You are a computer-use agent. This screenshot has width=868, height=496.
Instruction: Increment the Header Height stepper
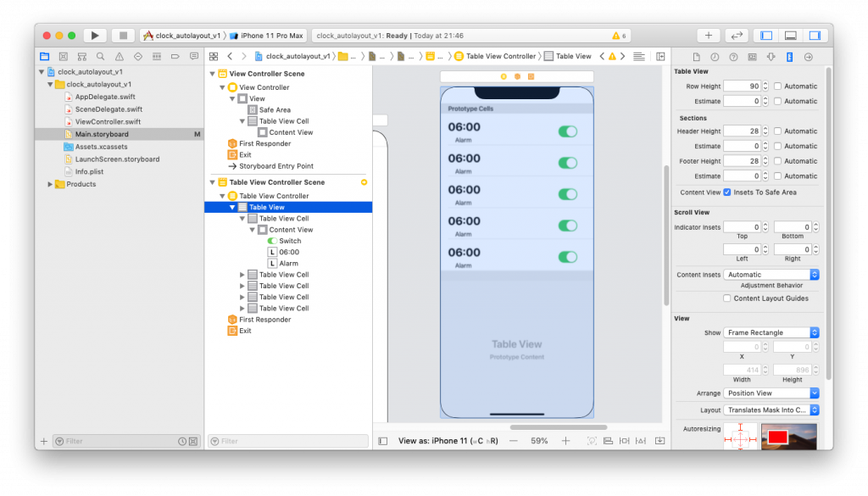tap(765, 128)
